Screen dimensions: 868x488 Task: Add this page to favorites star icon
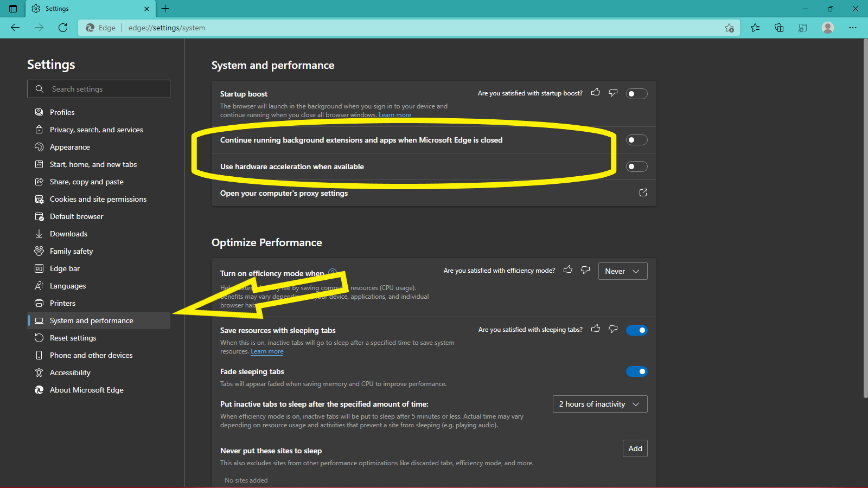click(x=730, y=28)
